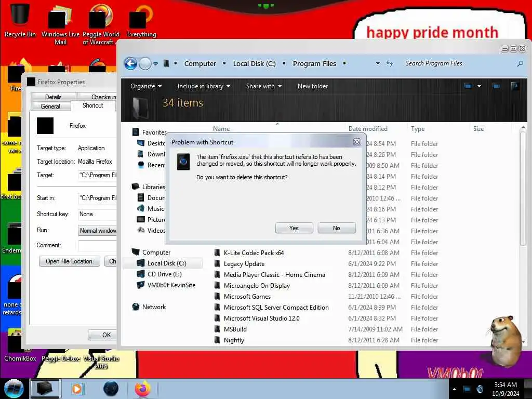Click the Microsoft Visual Studio 12.0 folder icon

click(217, 318)
